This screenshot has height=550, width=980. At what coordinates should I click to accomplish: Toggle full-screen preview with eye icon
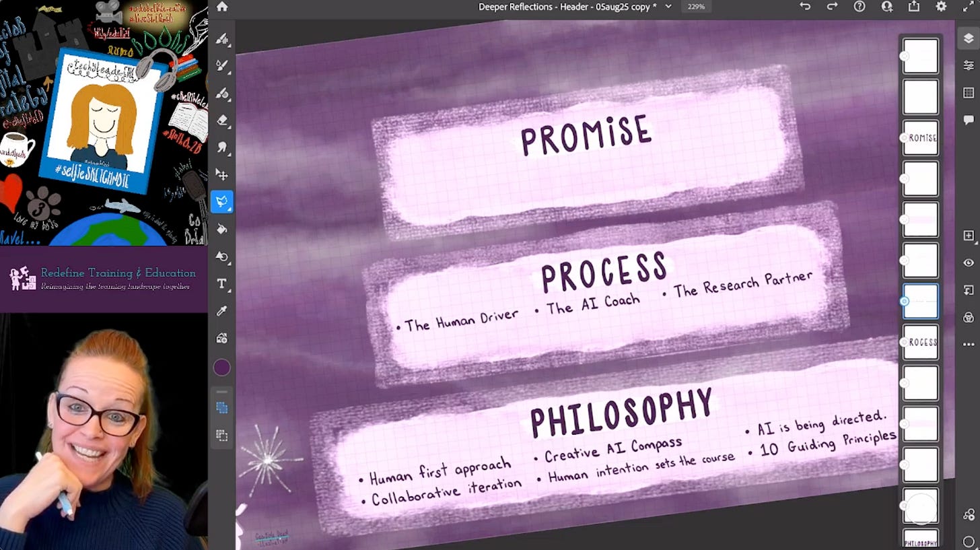(968, 262)
